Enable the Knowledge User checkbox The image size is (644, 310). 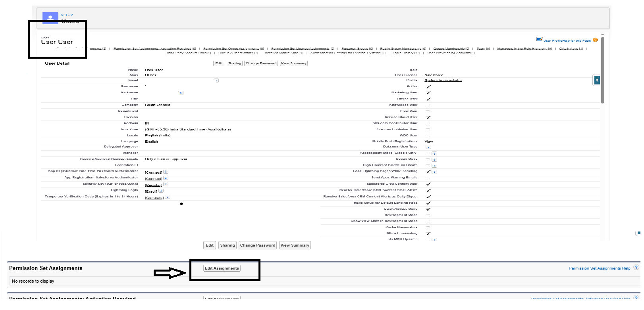click(428, 105)
